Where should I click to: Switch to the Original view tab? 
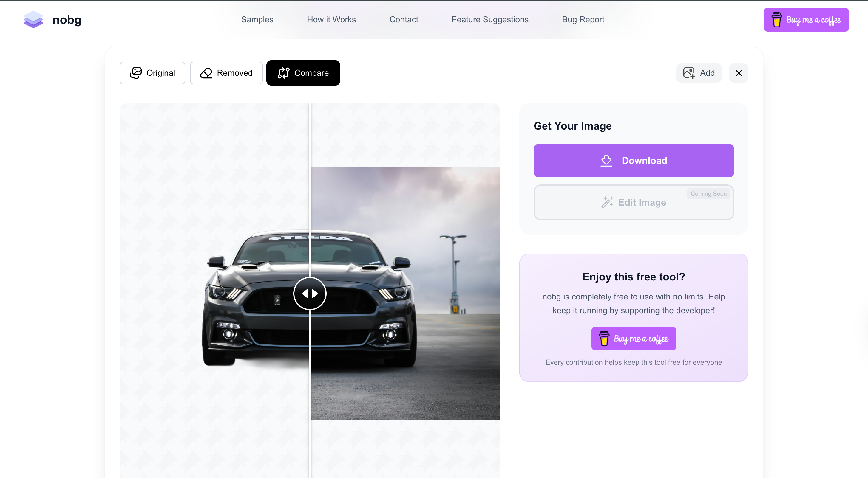tap(152, 73)
